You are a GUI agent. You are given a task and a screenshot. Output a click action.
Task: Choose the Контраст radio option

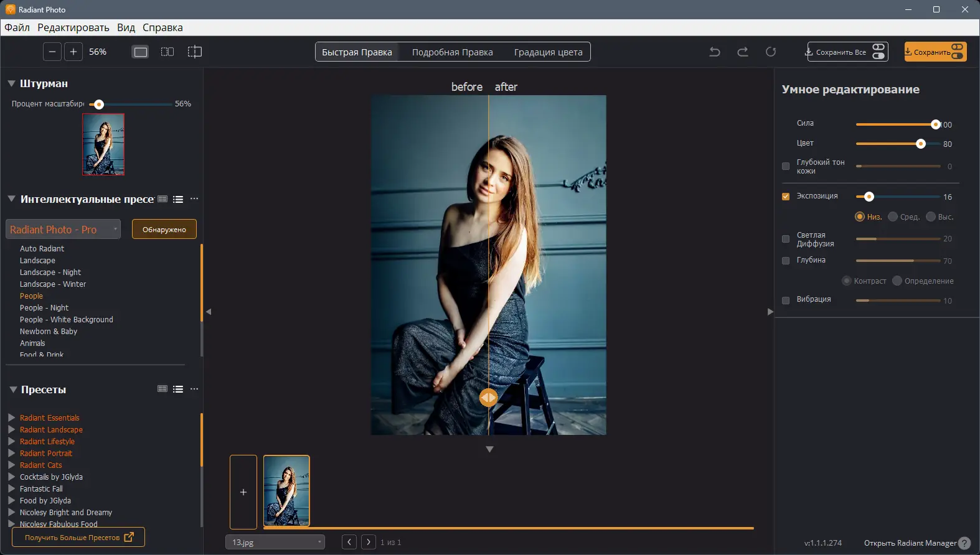click(x=847, y=281)
